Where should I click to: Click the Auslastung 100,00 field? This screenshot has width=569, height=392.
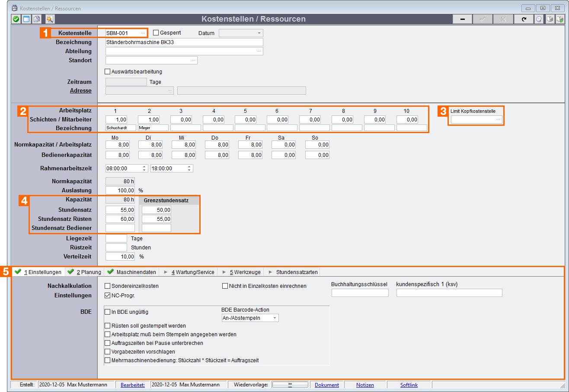(x=120, y=190)
